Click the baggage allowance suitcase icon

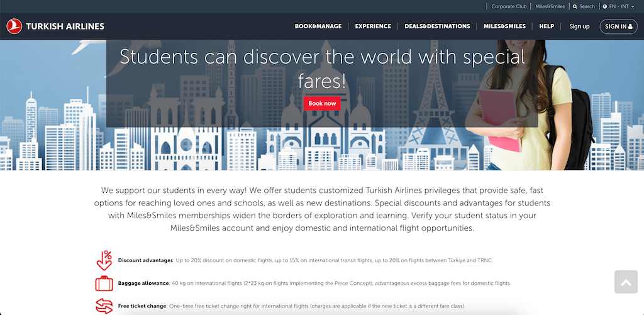tap(104, 283)
